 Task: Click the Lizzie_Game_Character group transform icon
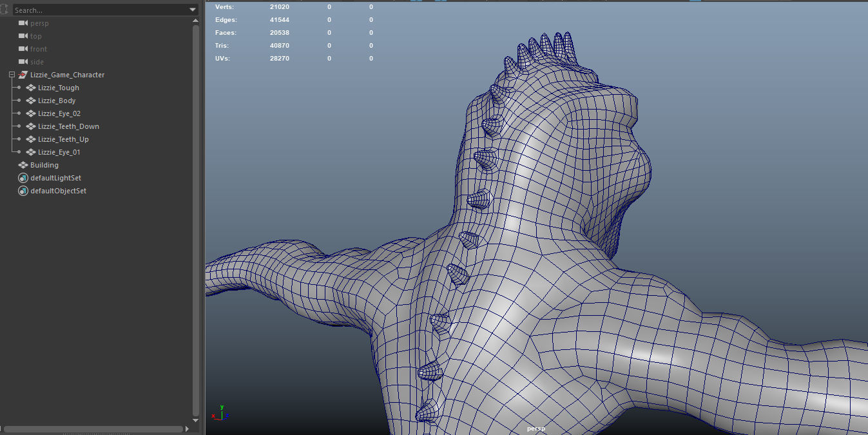(23, 75)
